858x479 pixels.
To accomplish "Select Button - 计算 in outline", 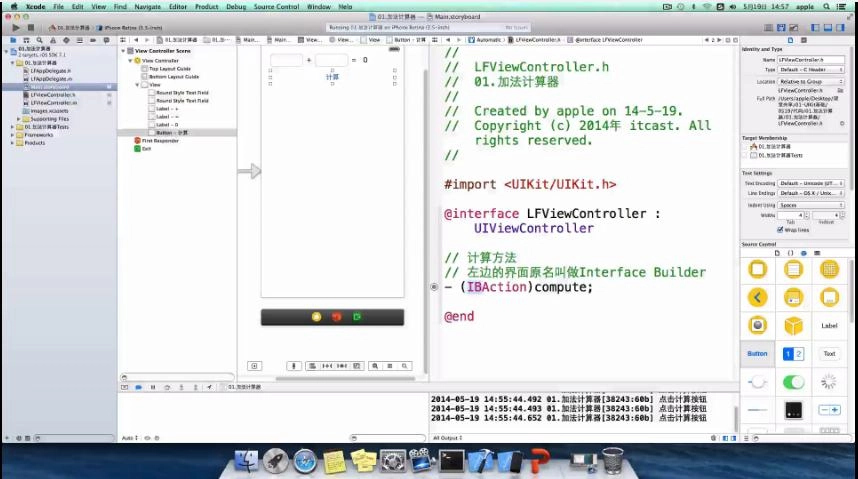I will tap(172, 133).
